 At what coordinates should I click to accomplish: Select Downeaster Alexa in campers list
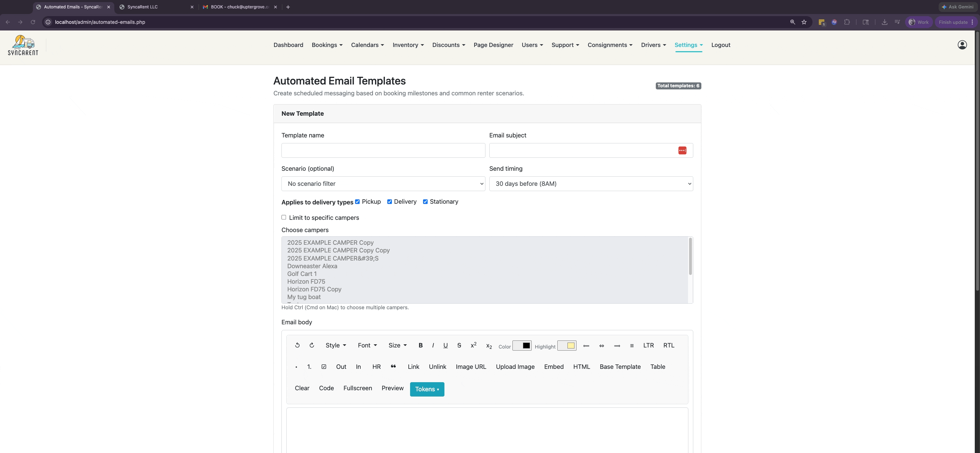(312, 266)
